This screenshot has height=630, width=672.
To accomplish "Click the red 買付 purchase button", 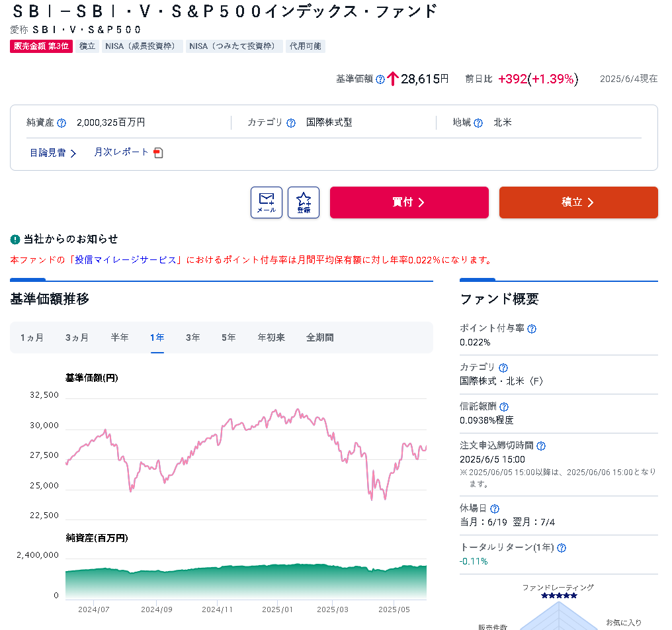I will 409,202.
